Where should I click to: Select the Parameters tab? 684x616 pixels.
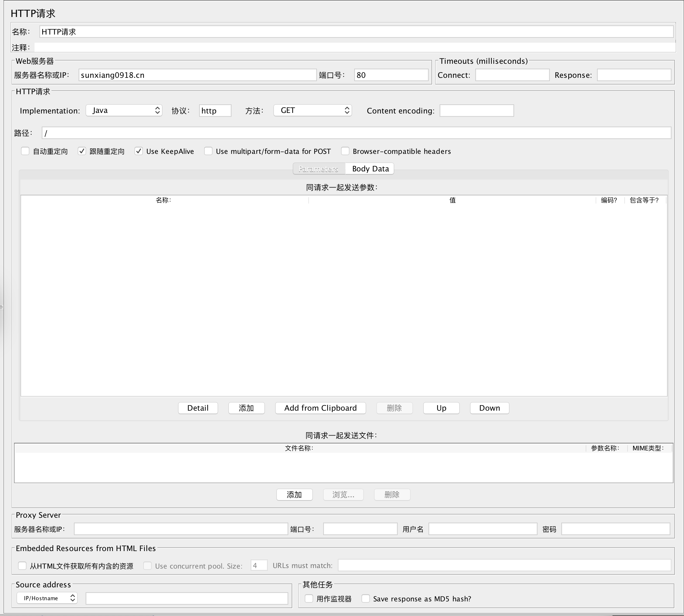(x=319, y=168)
